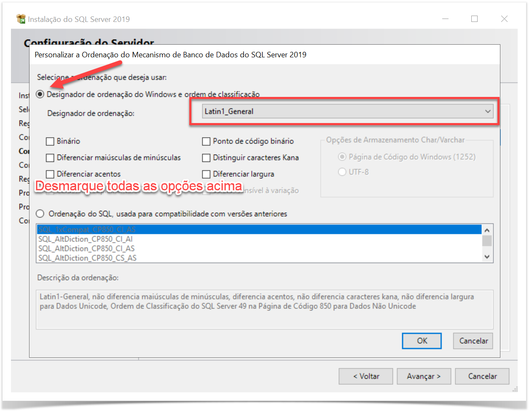
Task: Check Distinguir caracteres Kana
Action: point(206,158)
